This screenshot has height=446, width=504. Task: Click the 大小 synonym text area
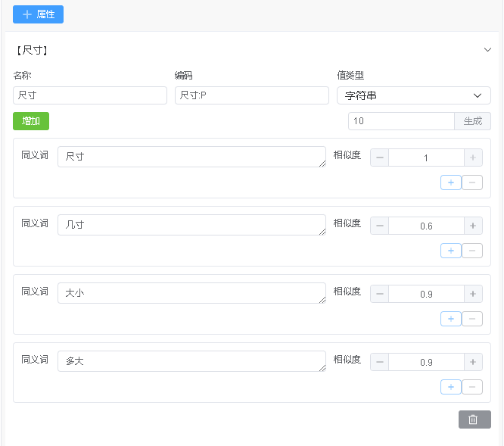[191, 293]
